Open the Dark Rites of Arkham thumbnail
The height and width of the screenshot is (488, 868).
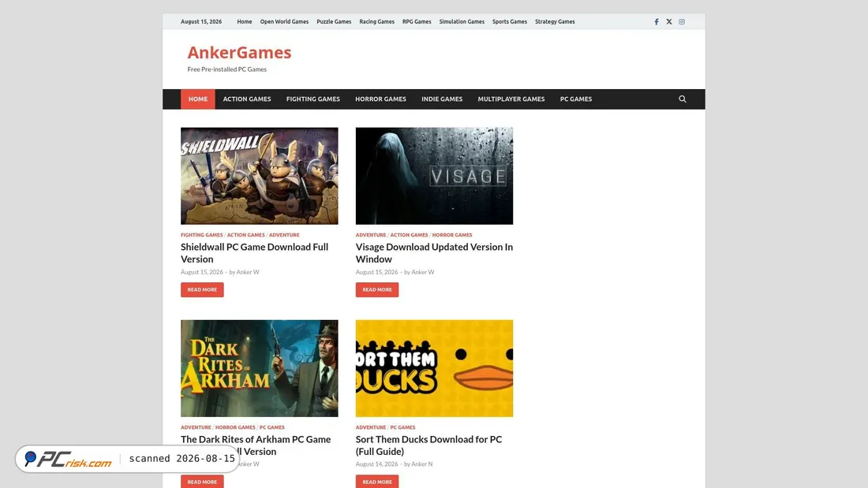[259, 368]
